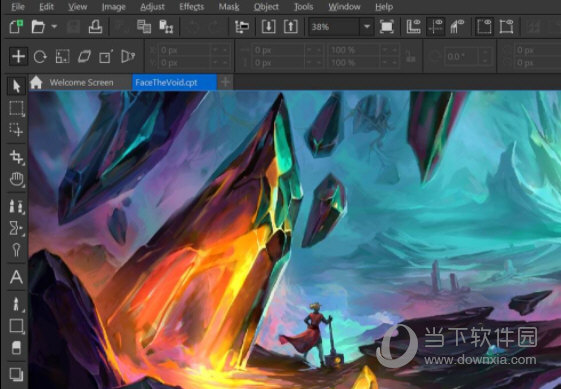Image resolution: width=561 pixels, height=389 pixels.
Task: Click the Copy icon in toolbar
Action: pyautogui.click(x=144, y=27)
